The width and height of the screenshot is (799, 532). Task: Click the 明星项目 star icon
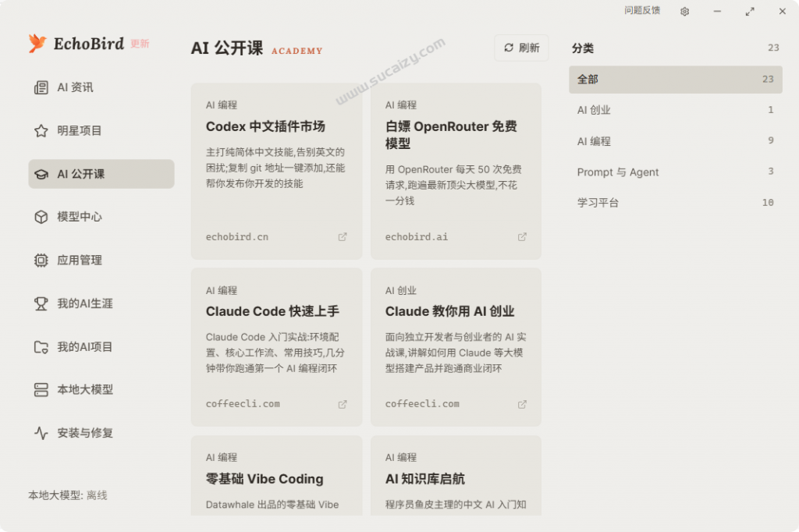click(41, 131)
